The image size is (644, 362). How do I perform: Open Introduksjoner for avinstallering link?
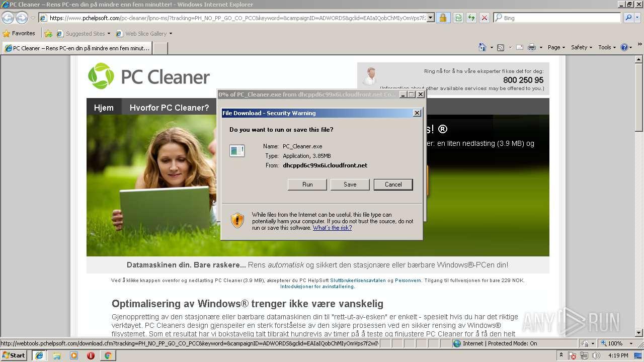click(317, 287)
